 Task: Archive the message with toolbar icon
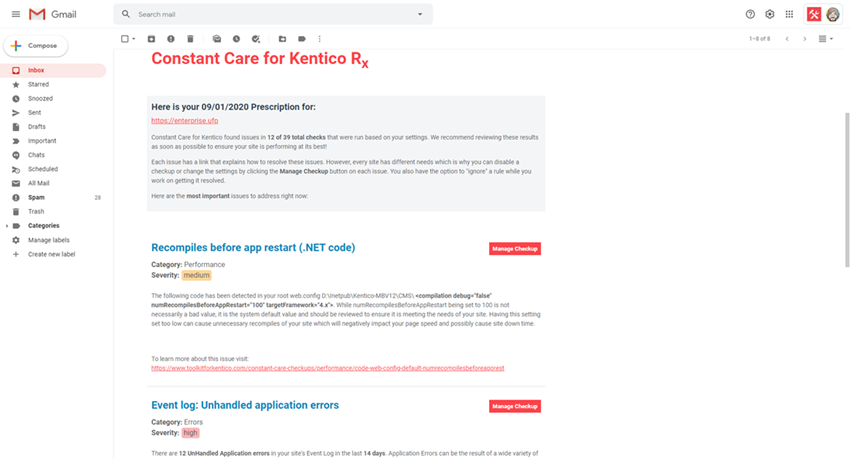pyautogui.click(x=151, y=39)
